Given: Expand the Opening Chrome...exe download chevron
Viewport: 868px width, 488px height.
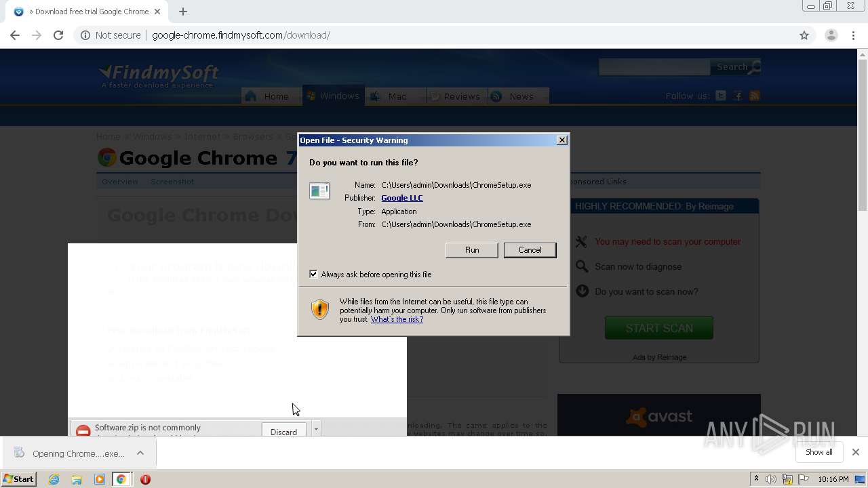Looking at the screenshot, I should [x=140, y=453].
